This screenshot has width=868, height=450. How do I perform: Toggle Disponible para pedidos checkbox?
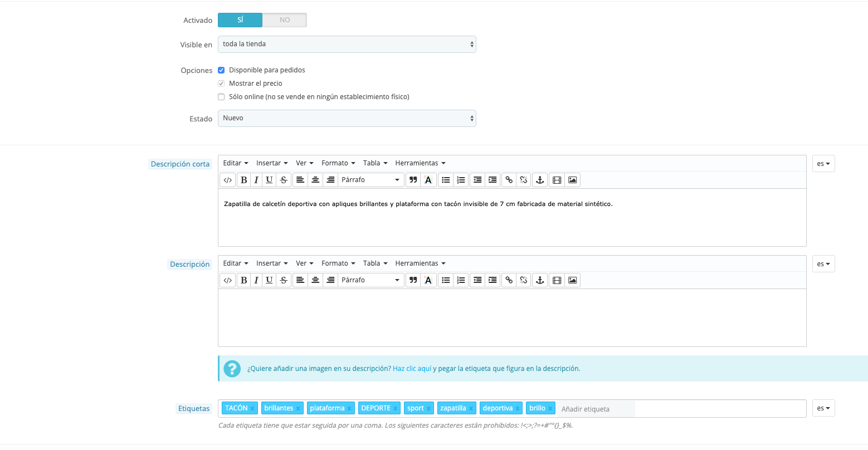[x=221, y=70]
